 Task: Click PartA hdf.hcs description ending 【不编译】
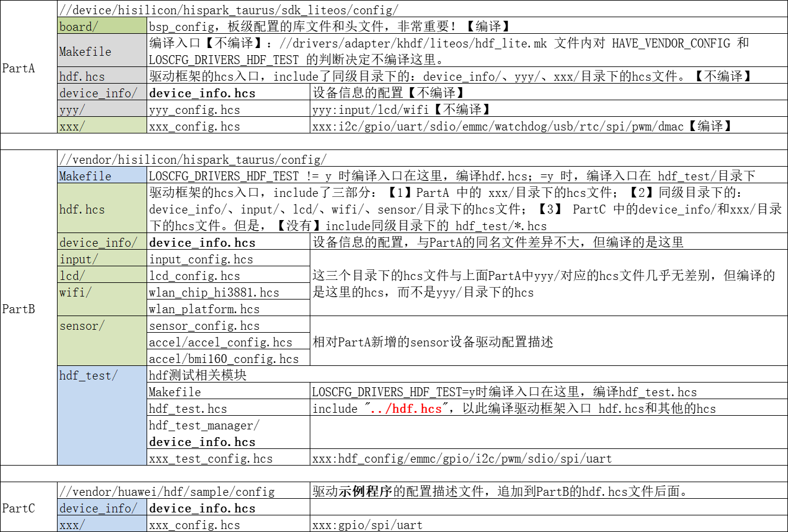[x=467, y=75]
